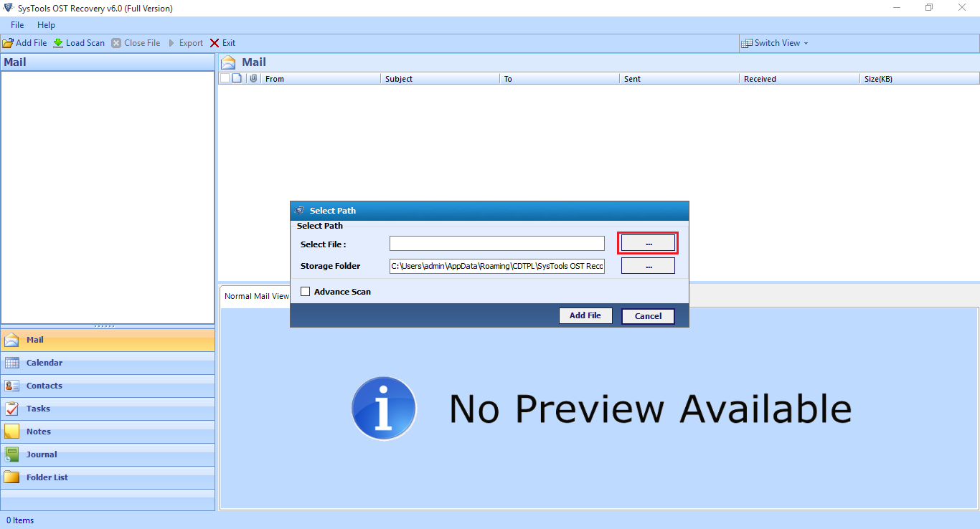The width and height of the screenshot is (980, 529).
Task: Open the Switch View dropdown
Action: click(x=775, y=43)
